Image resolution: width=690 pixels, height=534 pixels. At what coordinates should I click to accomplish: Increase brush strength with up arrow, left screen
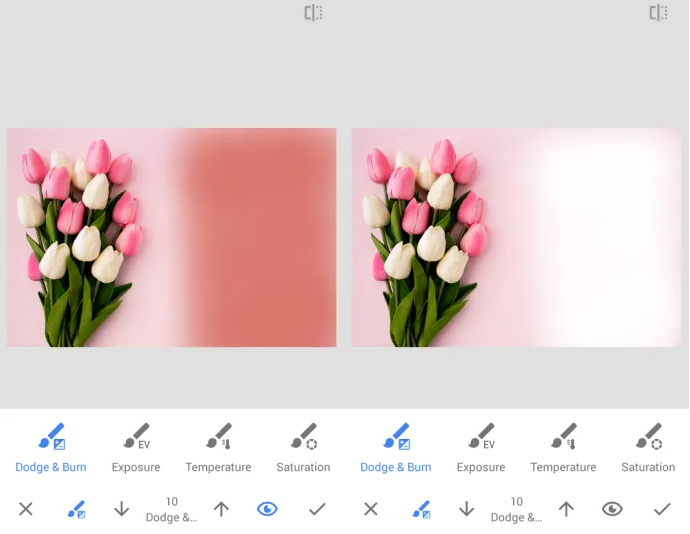click(x=221, y=509)
